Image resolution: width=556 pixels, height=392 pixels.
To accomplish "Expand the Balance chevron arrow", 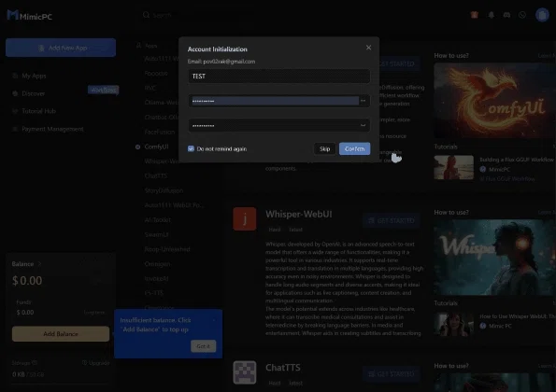I will 39,264.
